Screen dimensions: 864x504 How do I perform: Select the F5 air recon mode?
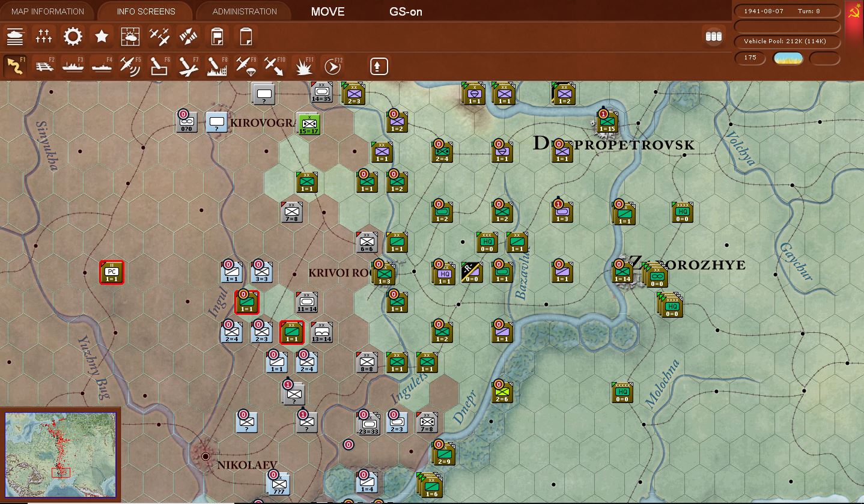tap(130, 66)
